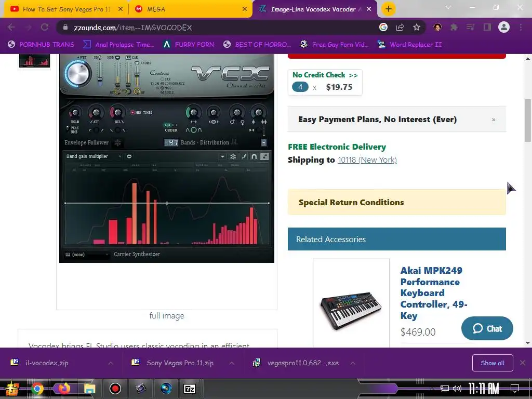Click the page scrollbar up arrow
Screen dimensions: 532x399
(x=528, y=59)
